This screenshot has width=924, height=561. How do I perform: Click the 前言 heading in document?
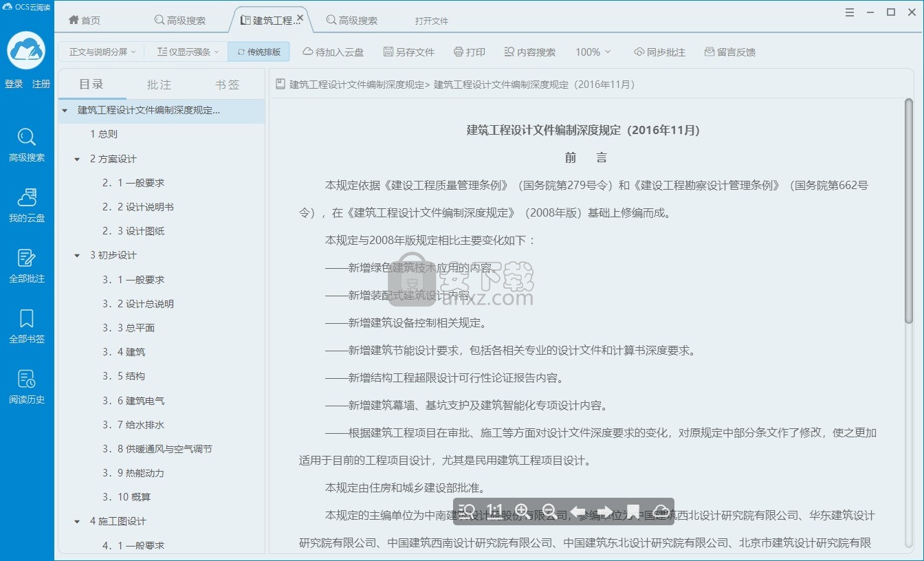click(586, 157)
